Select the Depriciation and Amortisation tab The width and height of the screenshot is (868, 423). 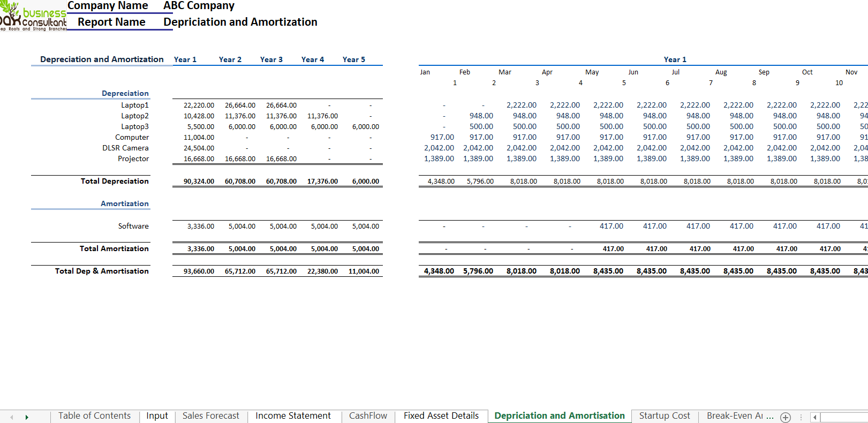click(560, 416)
